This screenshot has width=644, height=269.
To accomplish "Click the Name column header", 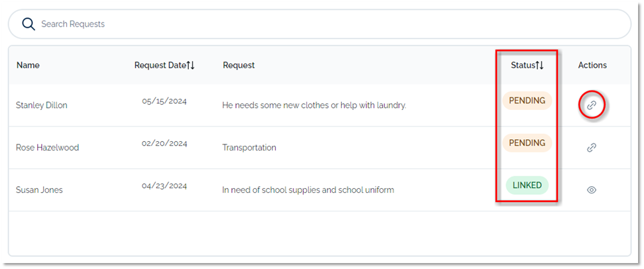I will [28, 65].
